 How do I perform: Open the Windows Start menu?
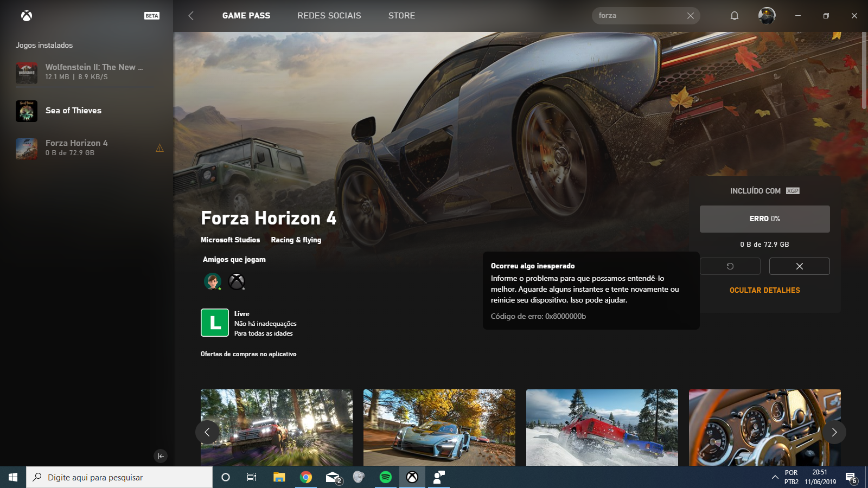coord(13,477)
